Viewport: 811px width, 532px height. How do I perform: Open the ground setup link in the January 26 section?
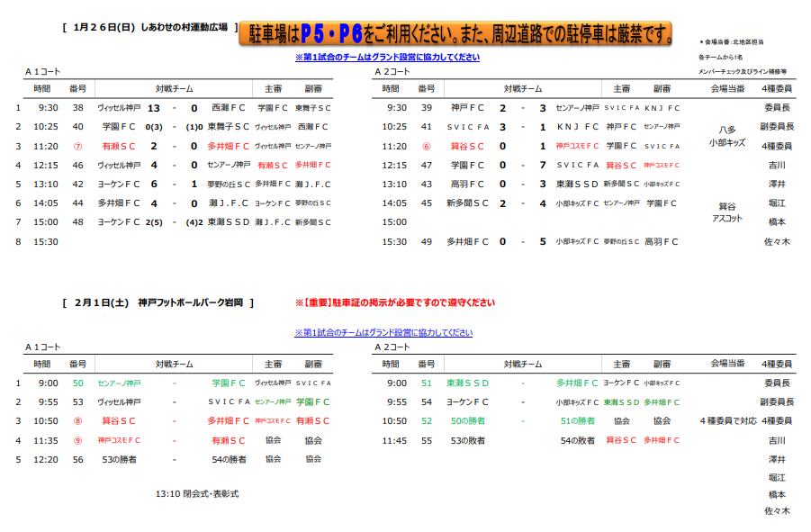click(x=387, y=57)
